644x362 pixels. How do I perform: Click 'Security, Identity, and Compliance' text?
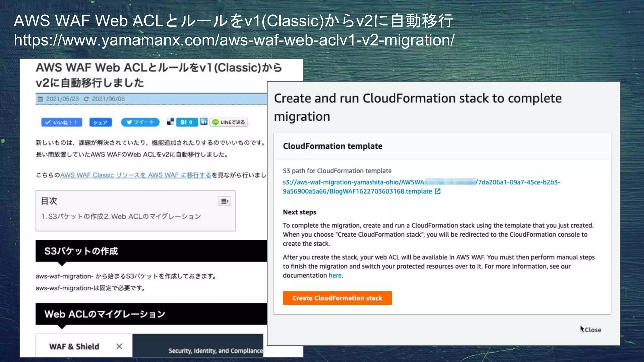(x=216, y=351)
